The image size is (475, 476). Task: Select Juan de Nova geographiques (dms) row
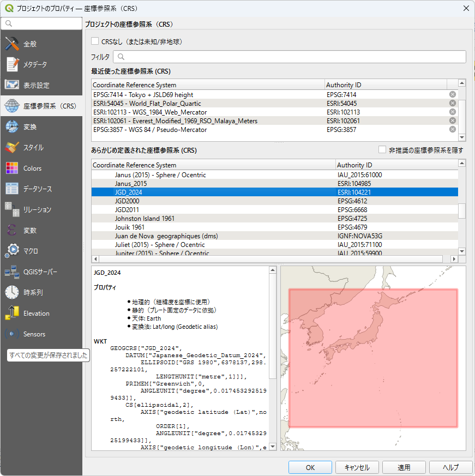(275, 236)
